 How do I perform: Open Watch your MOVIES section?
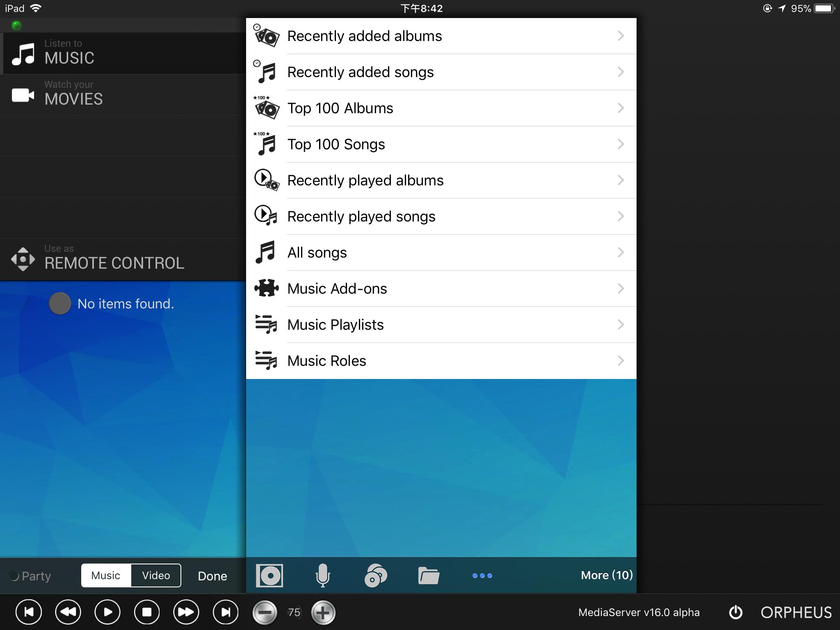tap(123, 94)
